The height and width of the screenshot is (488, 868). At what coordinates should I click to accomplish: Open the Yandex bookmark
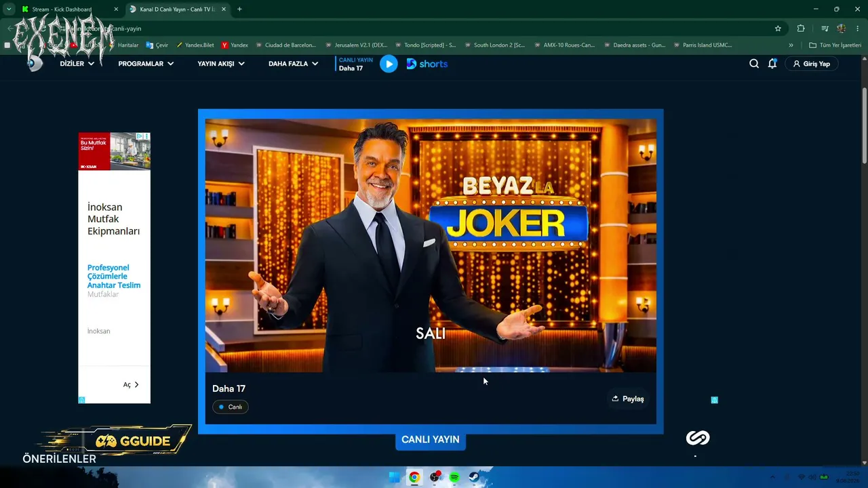tap(235, 45)
